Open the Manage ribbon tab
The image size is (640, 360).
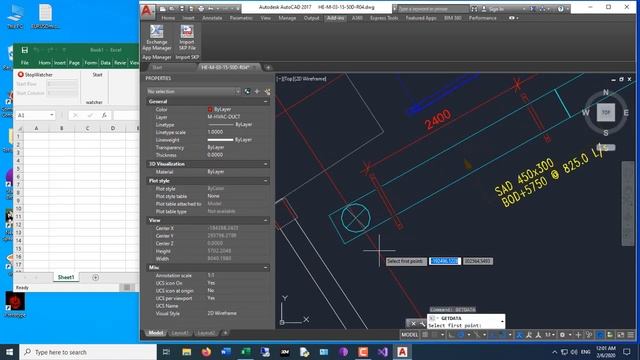pos(287,18)
